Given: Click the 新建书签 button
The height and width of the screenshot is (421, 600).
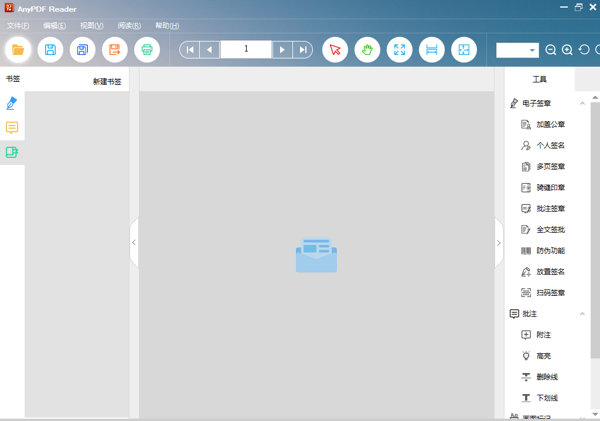Looking at the screenshot, I should (107, 81).
